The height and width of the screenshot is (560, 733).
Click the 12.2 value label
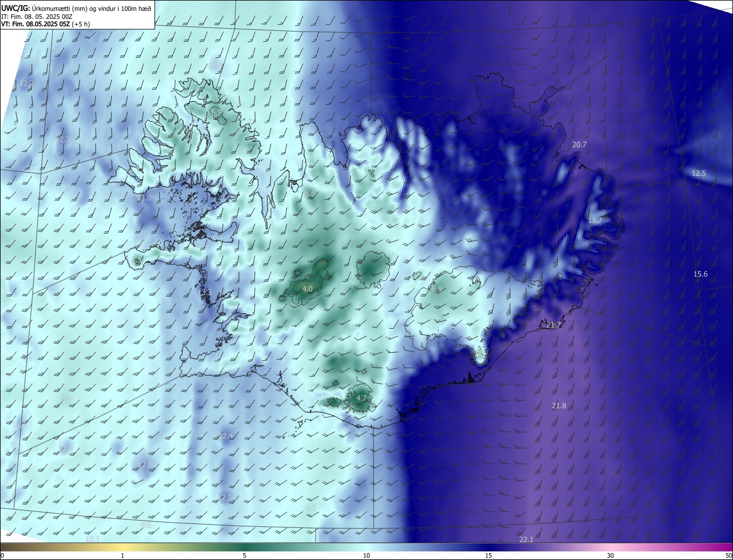(26, 84)
